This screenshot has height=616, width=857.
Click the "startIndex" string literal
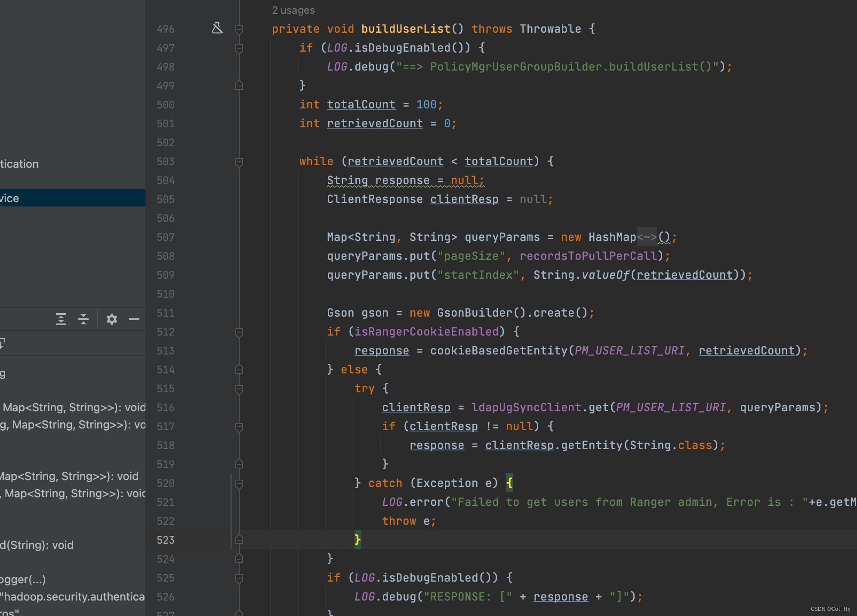click(x=478, y=275)
